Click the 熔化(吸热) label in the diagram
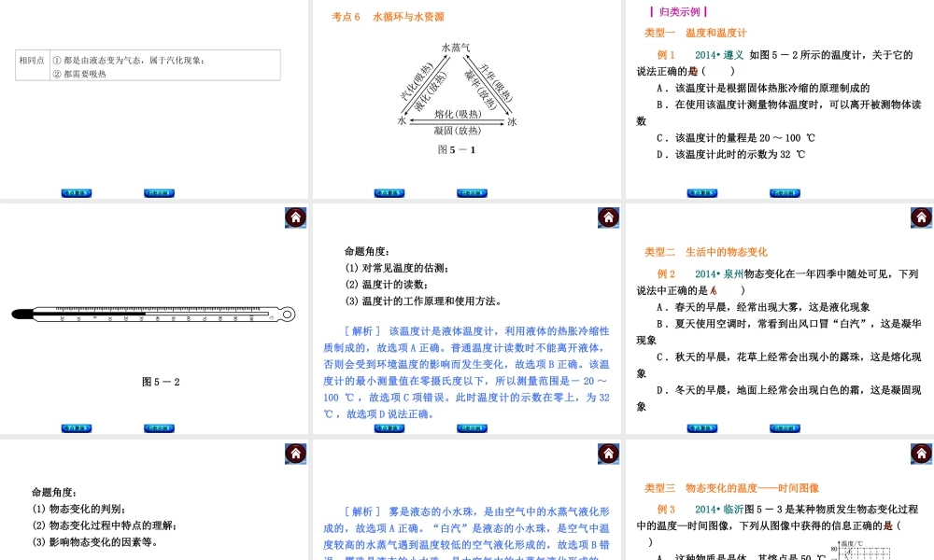This screenshot has width=934, height=560. pyautogui.click(x=458, y=114)
